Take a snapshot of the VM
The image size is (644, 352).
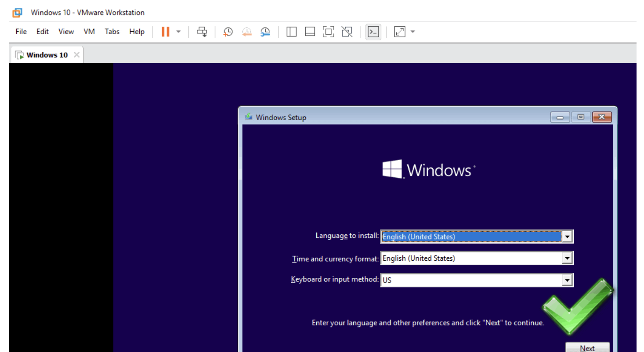[x=228, y=32]
